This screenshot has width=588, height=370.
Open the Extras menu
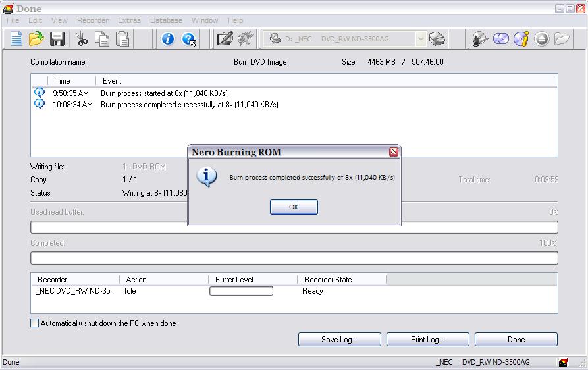(129, 20)
